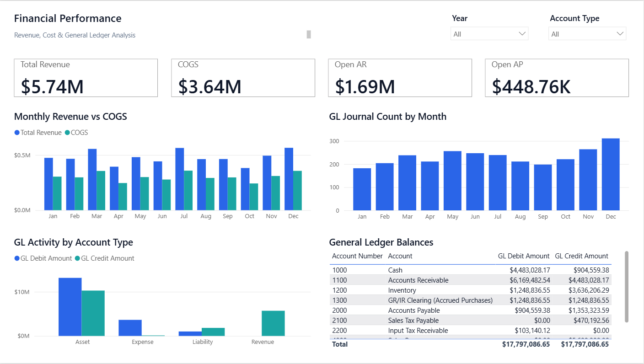Screen dimensions: 644x364
Task: Click the $470,192.56 credit value
Action: 591,321
